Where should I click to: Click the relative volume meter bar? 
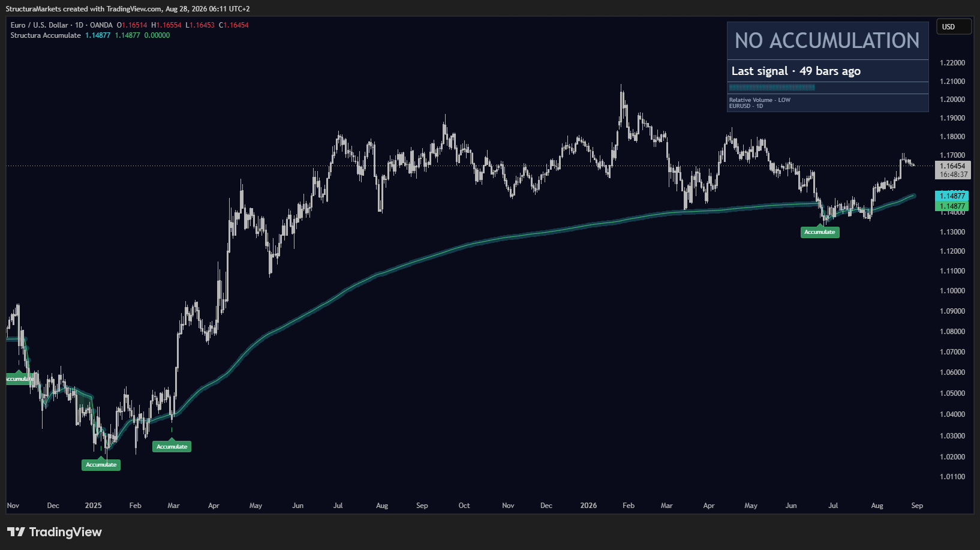(x=772, y=88)
